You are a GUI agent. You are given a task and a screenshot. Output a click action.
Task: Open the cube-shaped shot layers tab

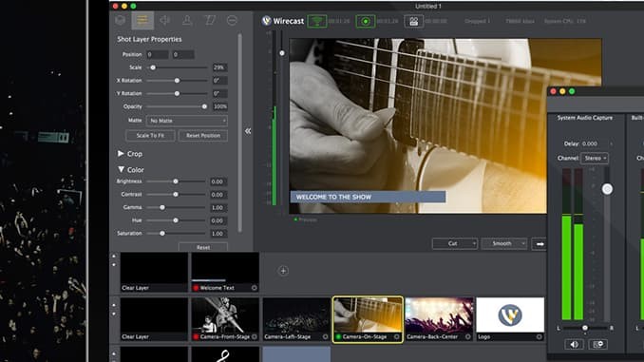point(121,20)
